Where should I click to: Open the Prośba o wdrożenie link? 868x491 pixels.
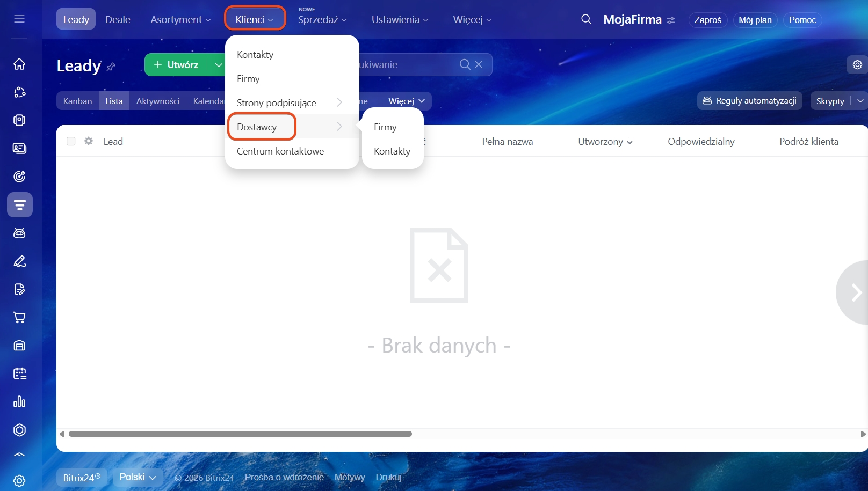[285, 477]
